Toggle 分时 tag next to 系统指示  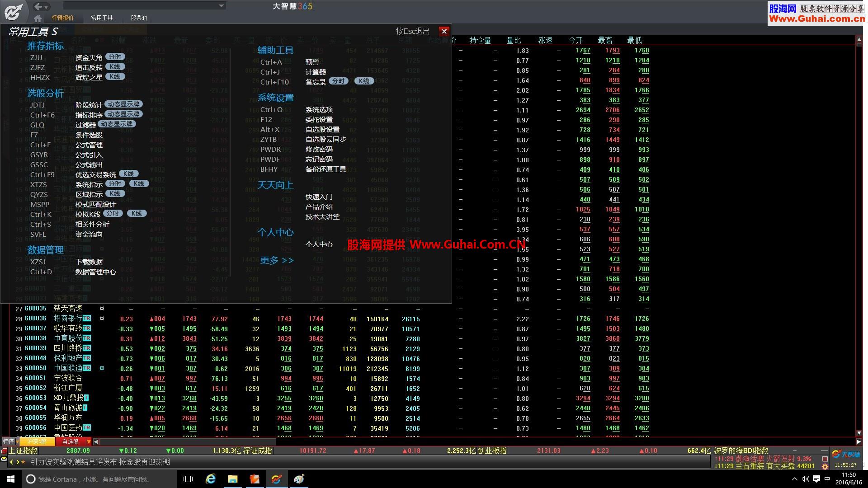click(x=115, y=184)
